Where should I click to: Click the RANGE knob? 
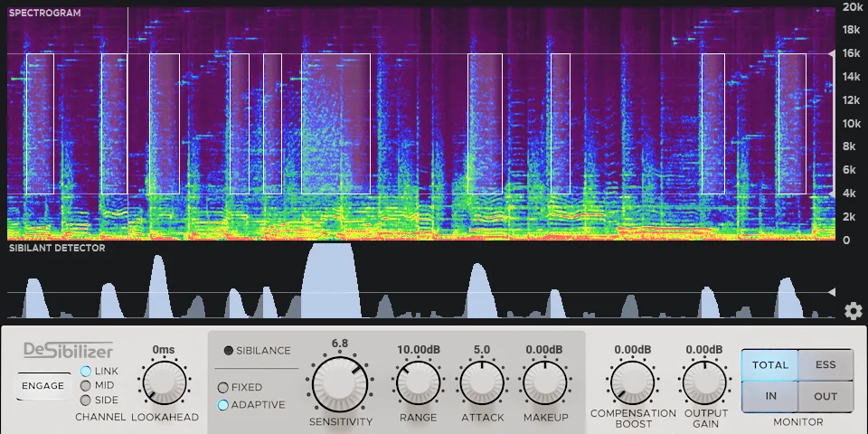tap(418, 383)
